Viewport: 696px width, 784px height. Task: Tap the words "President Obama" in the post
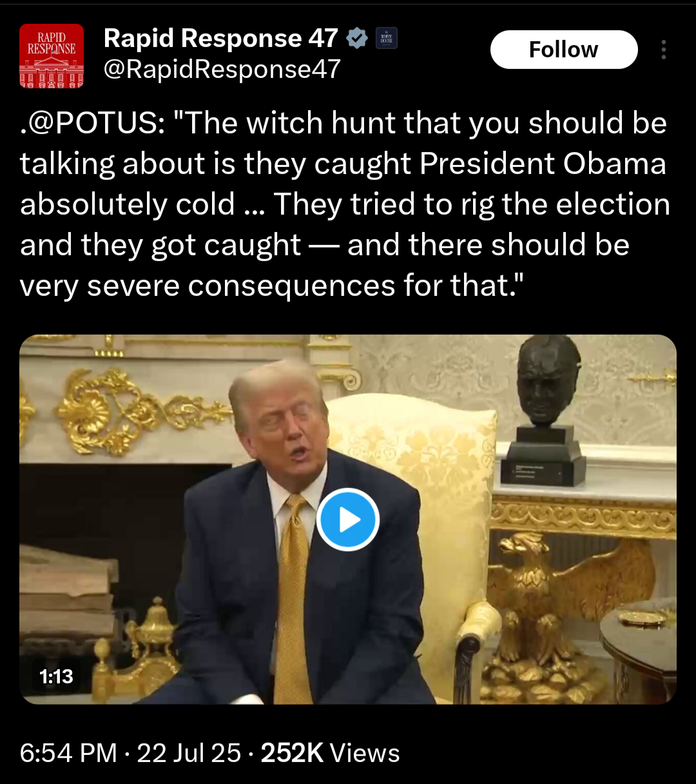[543, 164]
